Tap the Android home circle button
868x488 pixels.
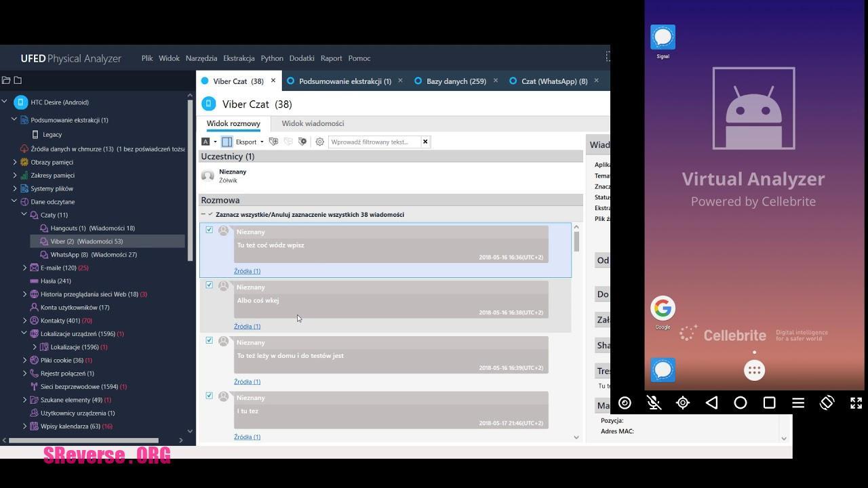[x=741, y=403]
